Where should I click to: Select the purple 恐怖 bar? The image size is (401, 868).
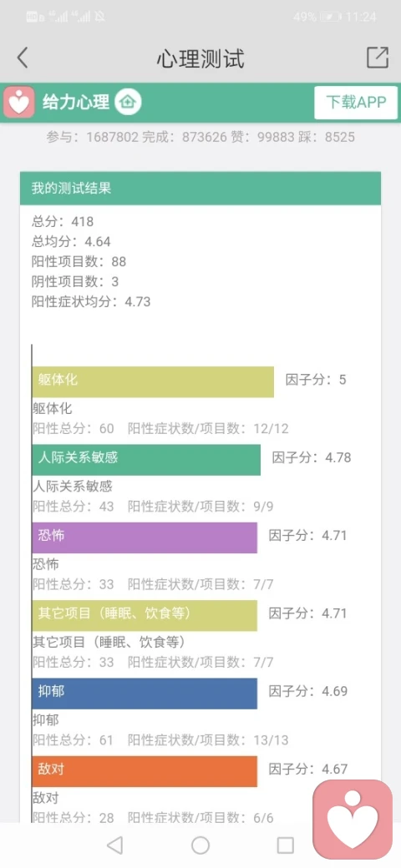[x=145, y=537]
